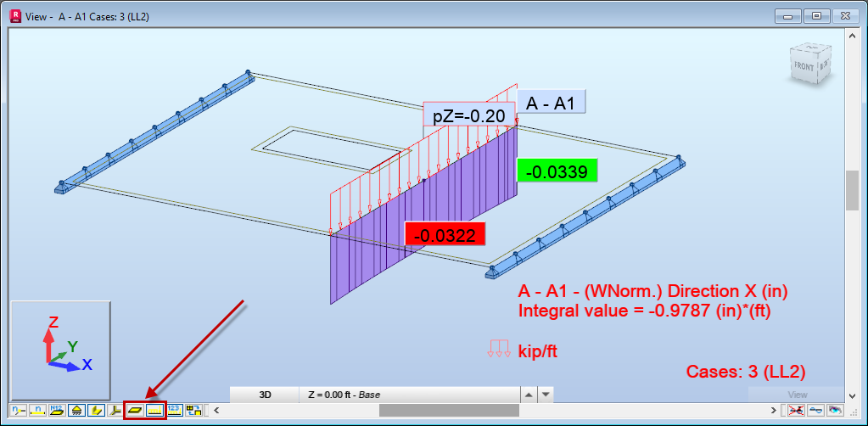Open the Z = 0.00 ft - Base level field

point(410,395)
